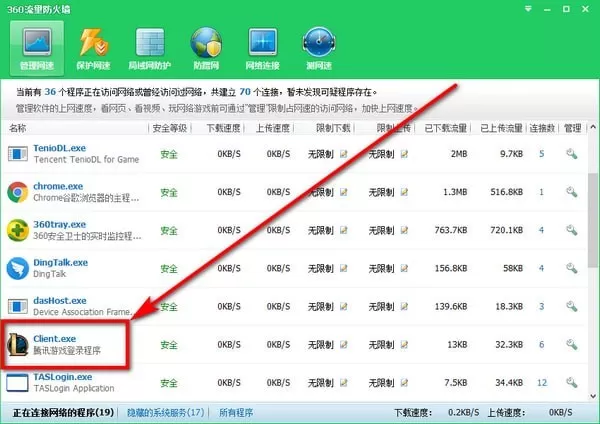Image resolution: width=600 pixels, height=424 pixels.
Task: Open manage tool for TenioDL.exe
Action: tap(572, 154)
